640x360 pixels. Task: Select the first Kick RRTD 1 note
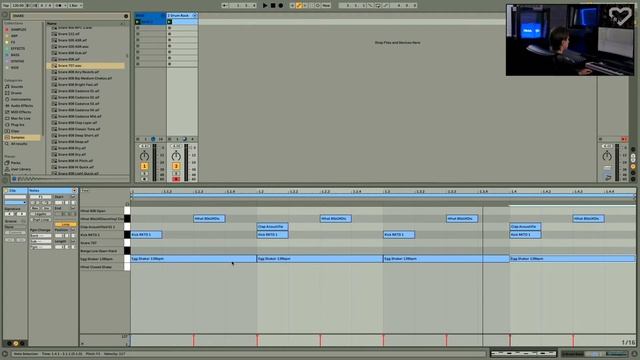click(x=147, y=235)
